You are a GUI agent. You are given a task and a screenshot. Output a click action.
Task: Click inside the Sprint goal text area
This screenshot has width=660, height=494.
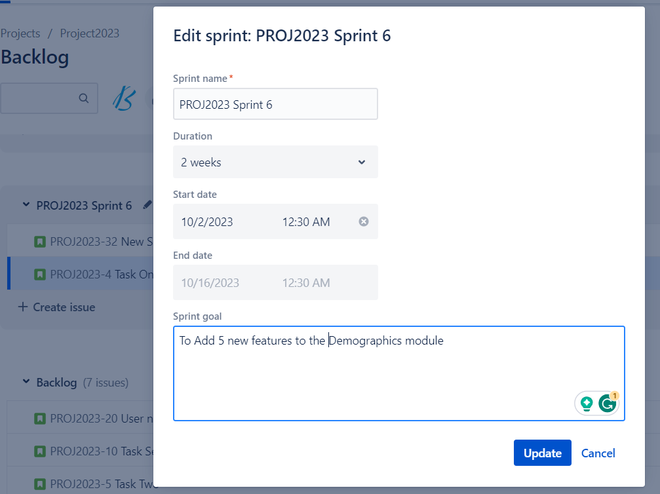click(399, 373)
